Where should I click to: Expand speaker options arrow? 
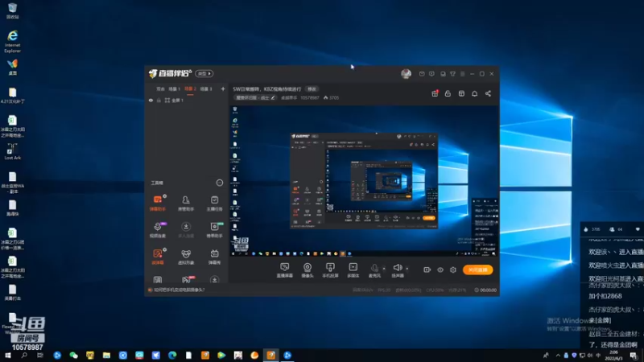point(407,269)
